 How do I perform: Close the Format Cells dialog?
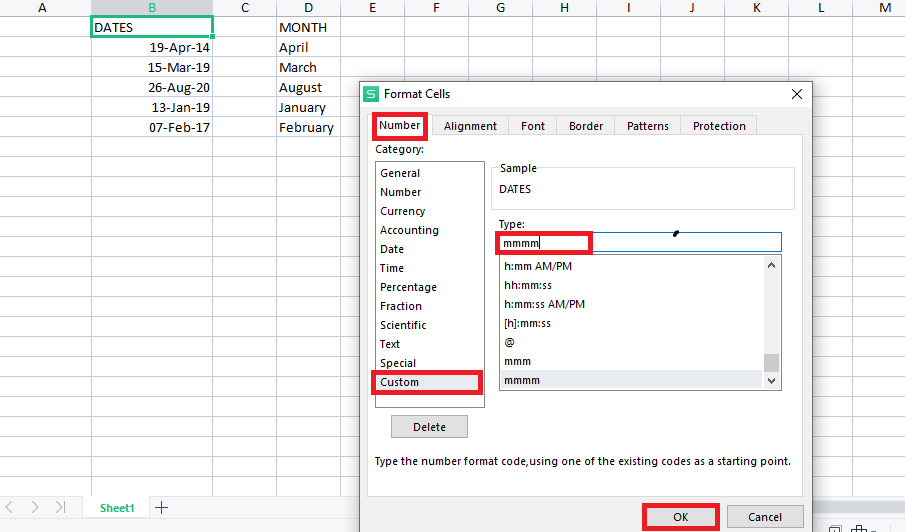tap(796, 94)
